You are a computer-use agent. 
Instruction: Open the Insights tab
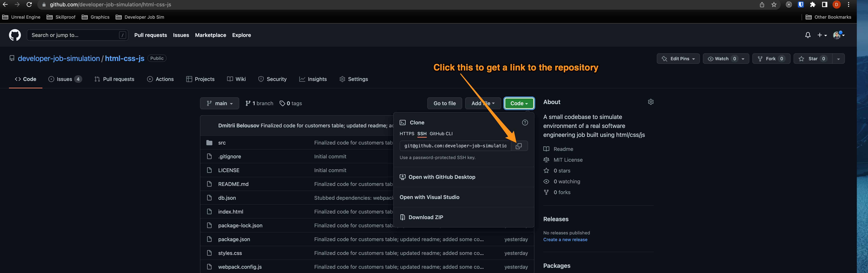(x=313, y=79)
